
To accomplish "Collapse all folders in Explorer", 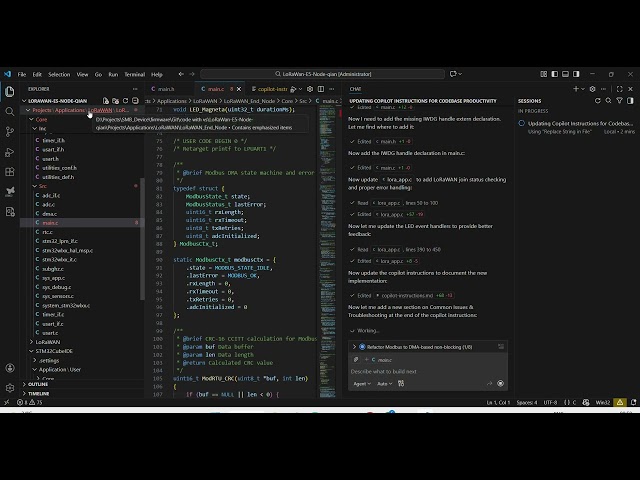I will (x=135, y=101).
